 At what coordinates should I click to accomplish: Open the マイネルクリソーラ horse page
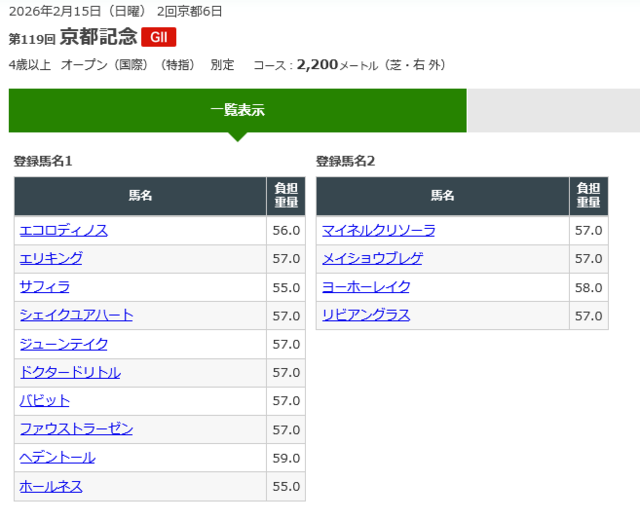(x=379, y=230)
